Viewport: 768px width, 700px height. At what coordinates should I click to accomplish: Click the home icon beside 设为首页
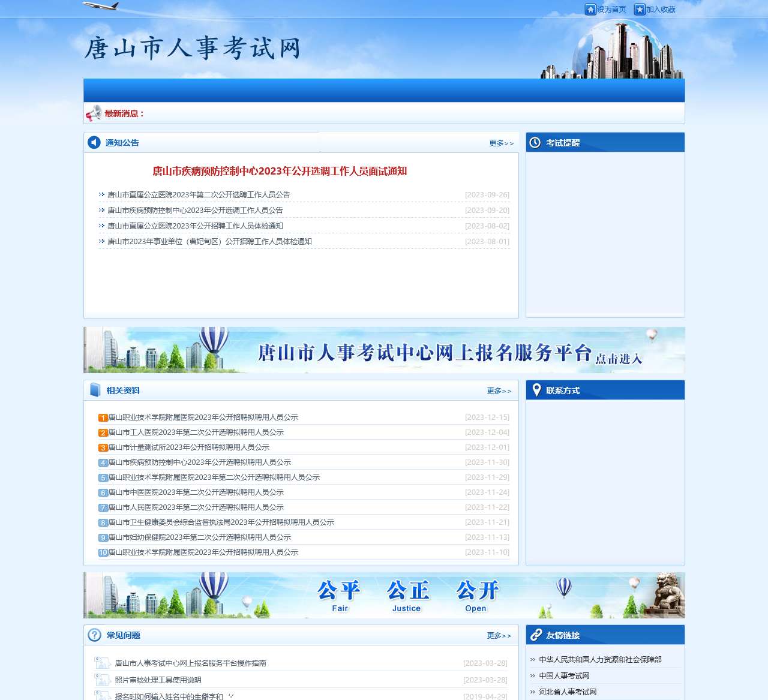point(590,10)
